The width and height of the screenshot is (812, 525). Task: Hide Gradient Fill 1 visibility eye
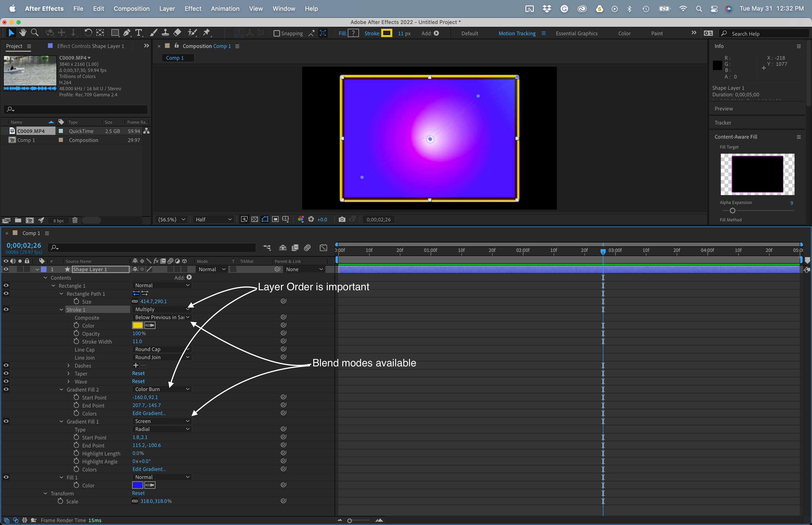(x=6, y=421)
